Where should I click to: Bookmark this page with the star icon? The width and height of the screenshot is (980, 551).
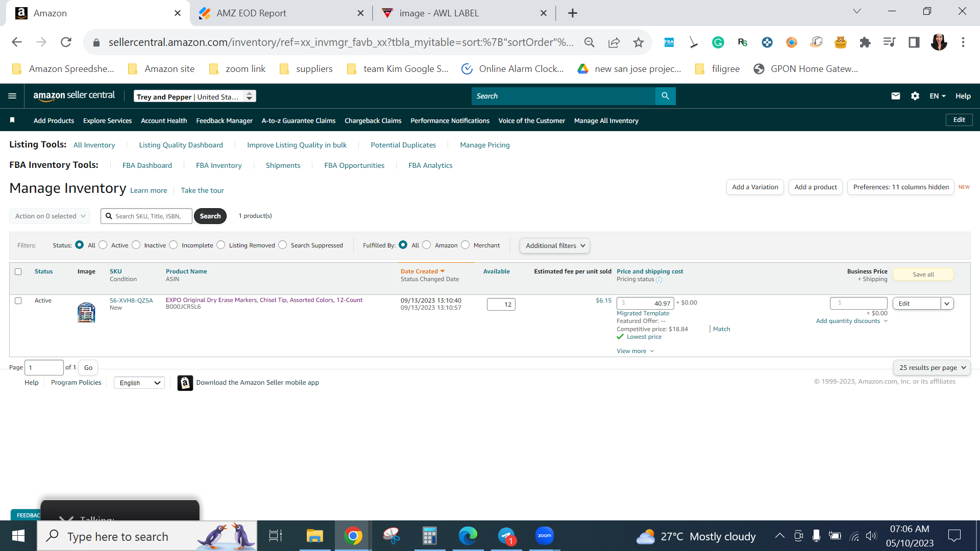point(638,42)
